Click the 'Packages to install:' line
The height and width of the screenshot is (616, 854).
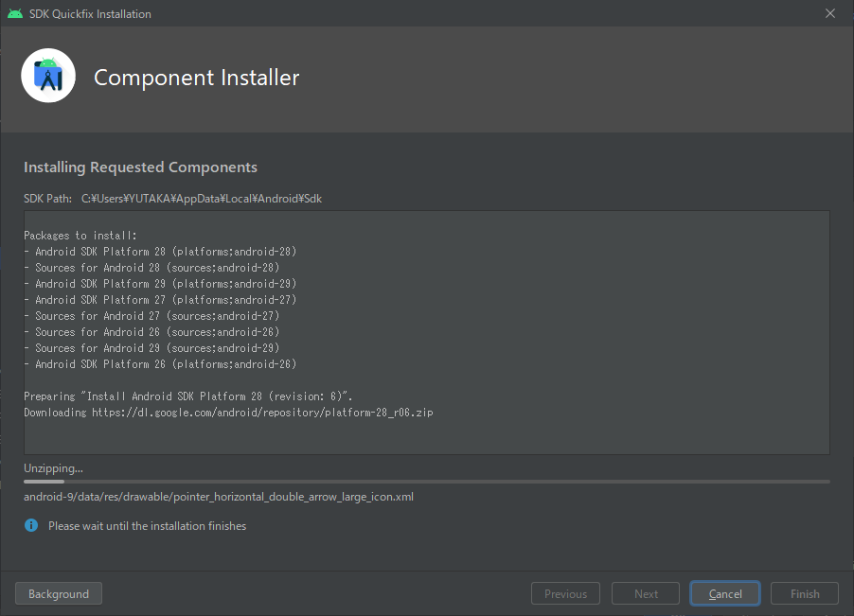(80, 235)
